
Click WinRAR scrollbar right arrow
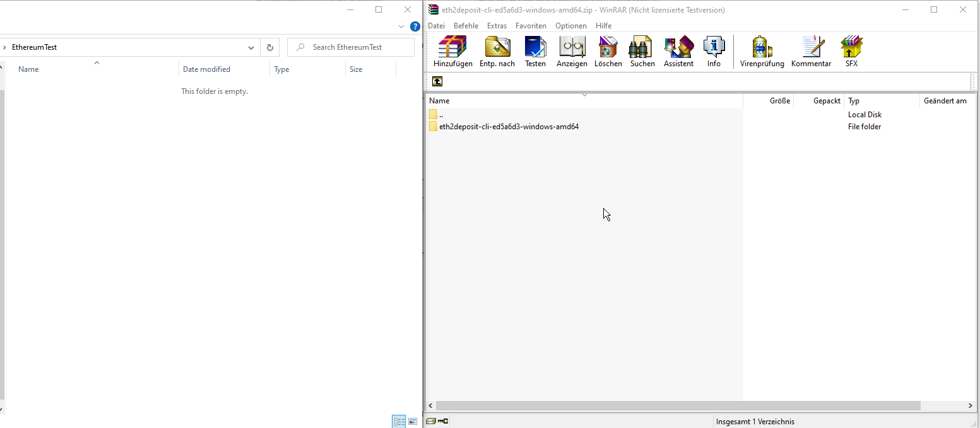[971, 406]
